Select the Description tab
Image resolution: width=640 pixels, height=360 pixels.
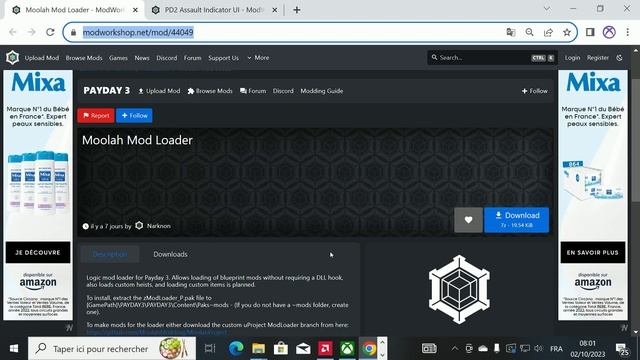(110, 254)
